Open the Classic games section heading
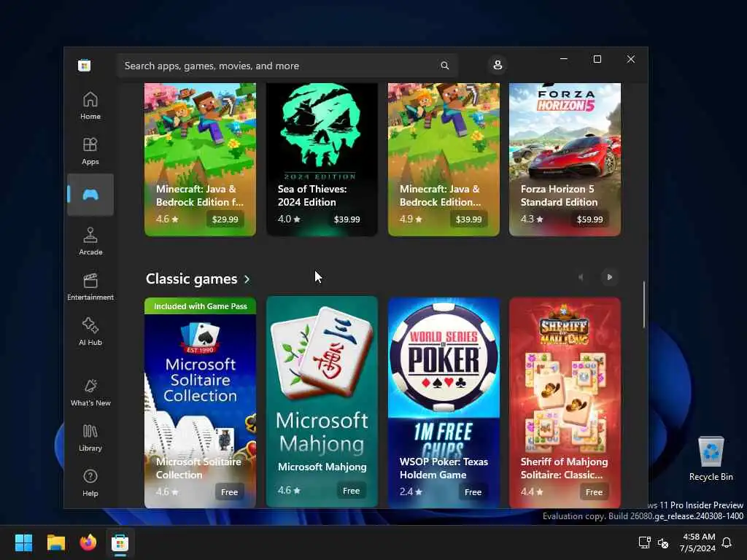 coord(192,279)
